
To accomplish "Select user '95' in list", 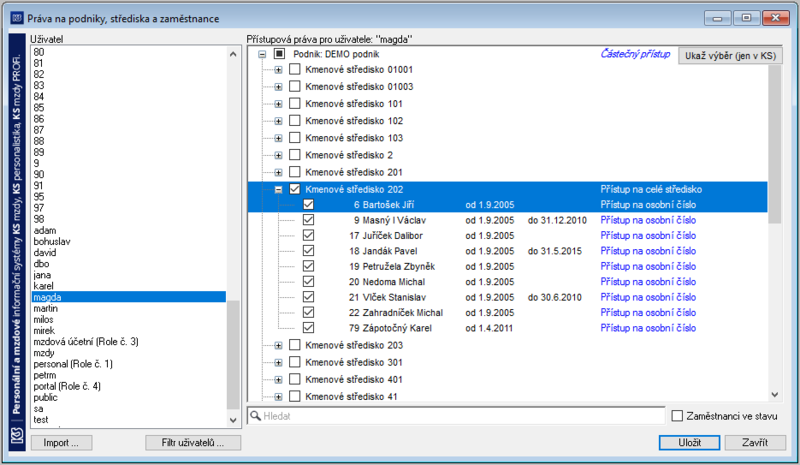I will coord(39,197).
